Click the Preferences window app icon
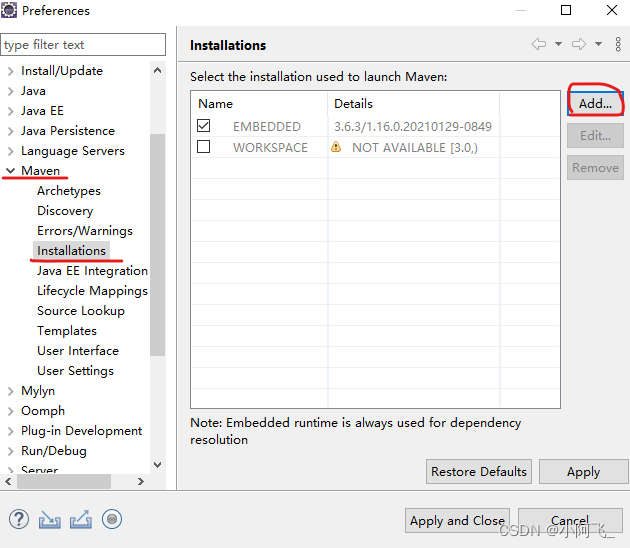Screen dimensions: 630x548 tap(8, 10)
